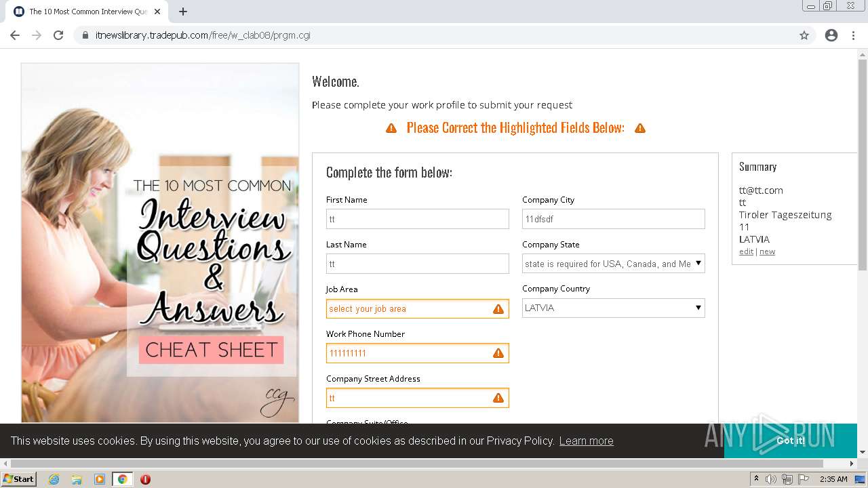Dismiss cookies with Got it! button
Screen dimensions: 868x488
pyautogui.click(x=791, y=441)
